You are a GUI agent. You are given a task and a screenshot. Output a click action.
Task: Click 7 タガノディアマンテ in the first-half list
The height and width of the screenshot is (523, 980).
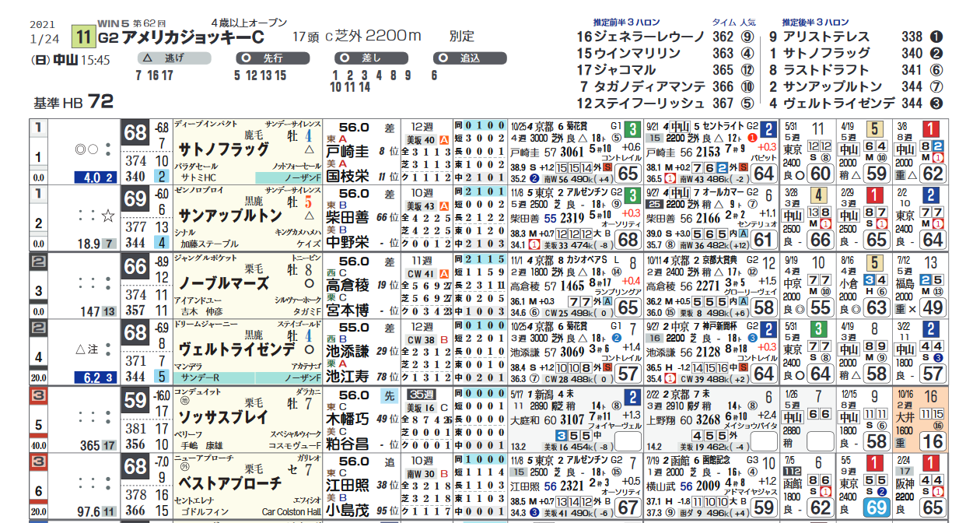[642, 87]
